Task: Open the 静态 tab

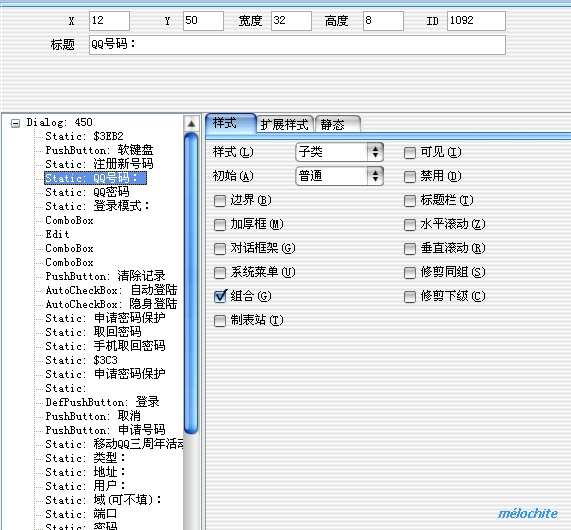Action: 337,125
